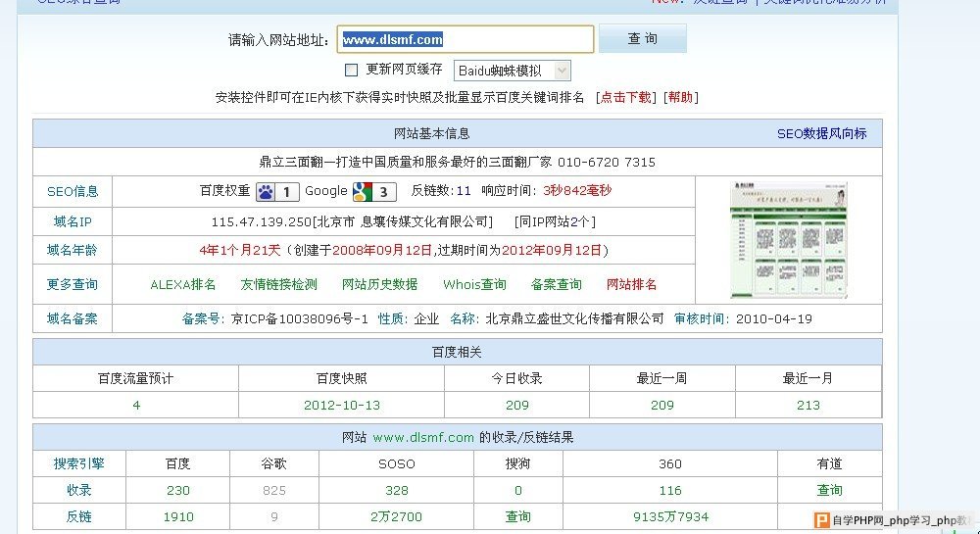This screenshot has height=534, width=980.
Task: Click the 有道 查询 link
Action: point(829,491)
